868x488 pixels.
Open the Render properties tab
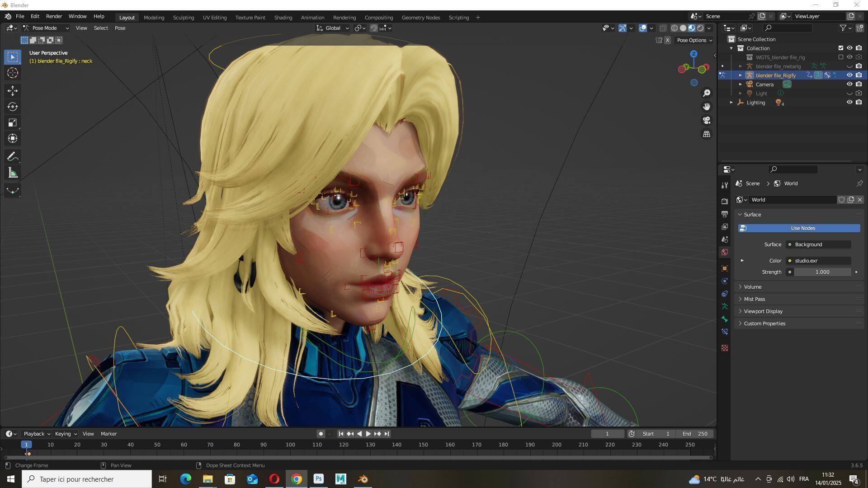click(x=725, y=201)
